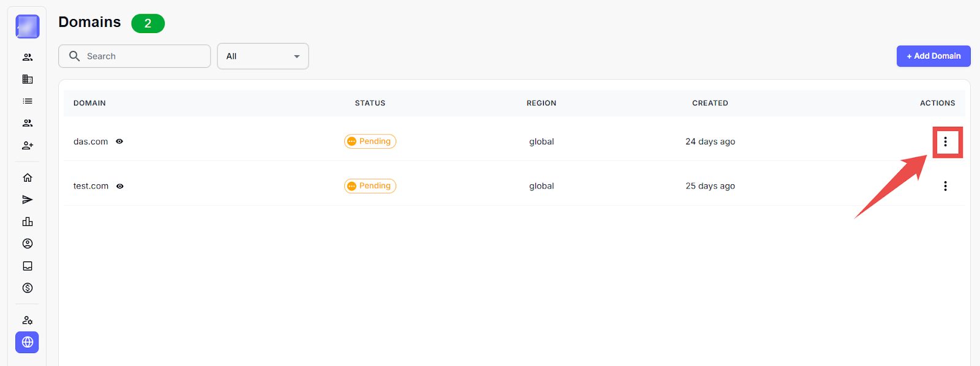Open the dollar billing sidebar icon
The height and width of the screenshot is (366, 980).
point(28,288)
